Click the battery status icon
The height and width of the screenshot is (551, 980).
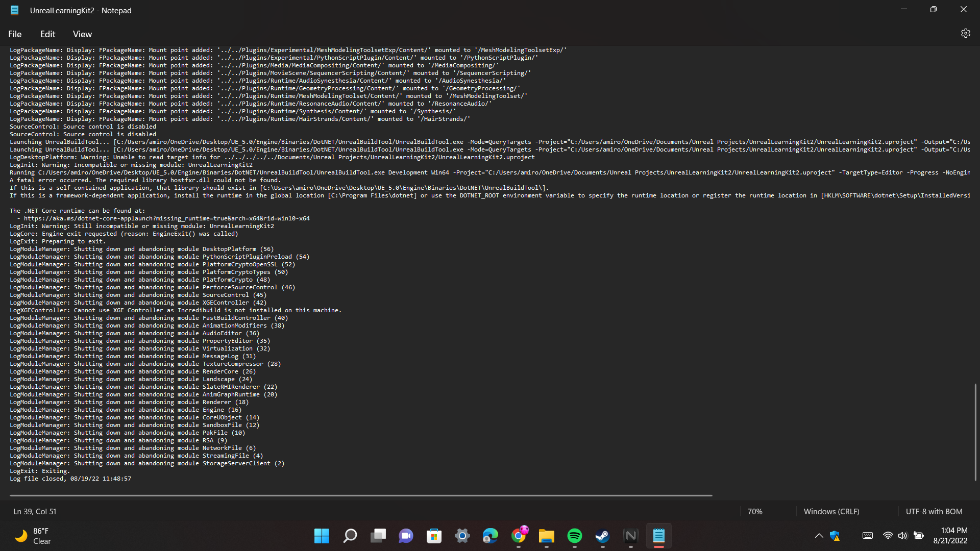(919, 536)
